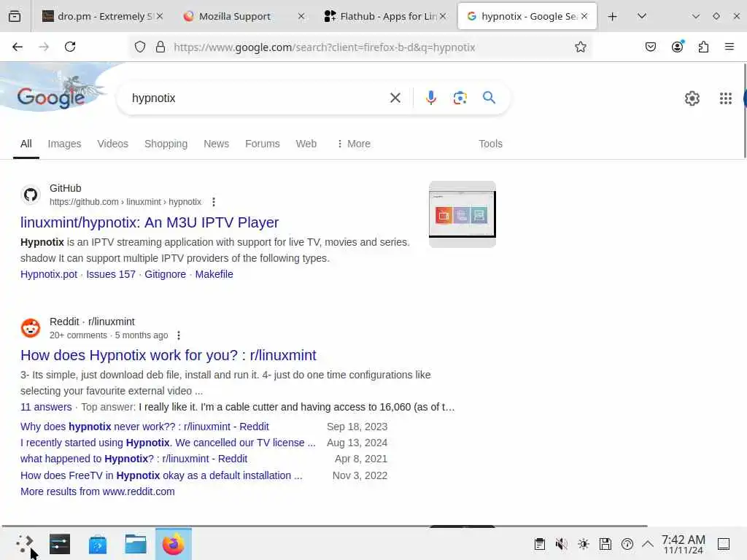List all tabs dropdown arrow

(x=642, y=16)
